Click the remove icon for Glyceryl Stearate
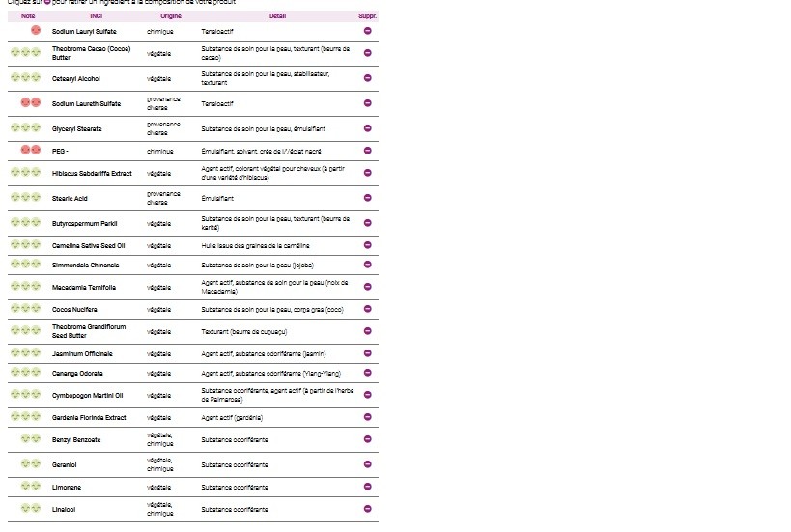The width and height of the screenshot is (791, 532). (367, 128)
